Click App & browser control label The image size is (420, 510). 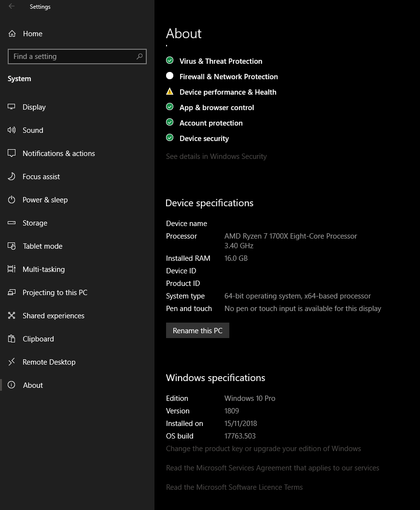coord(216,108)
